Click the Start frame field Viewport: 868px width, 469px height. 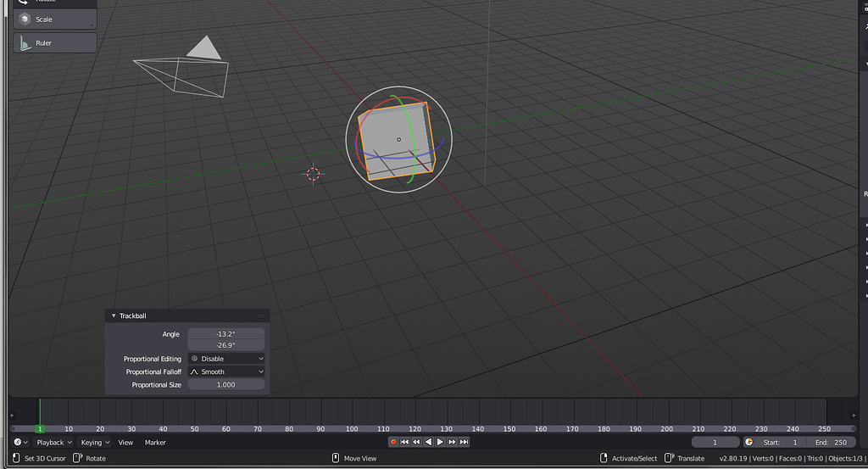click(x=781, y=442)
